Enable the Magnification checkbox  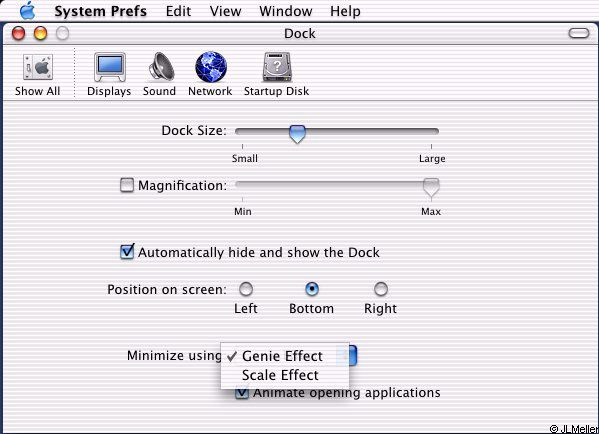coord(127,185)
